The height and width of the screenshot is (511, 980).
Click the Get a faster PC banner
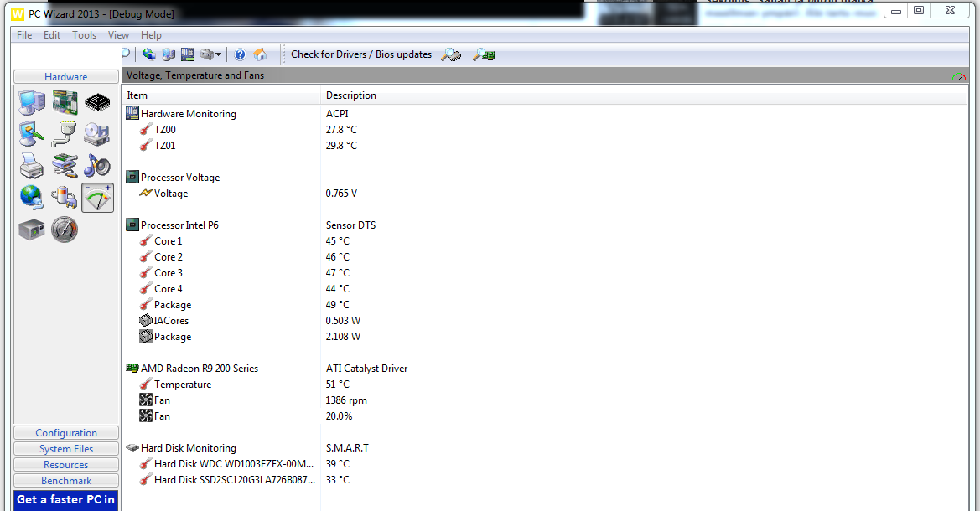[x=65, y=500]
